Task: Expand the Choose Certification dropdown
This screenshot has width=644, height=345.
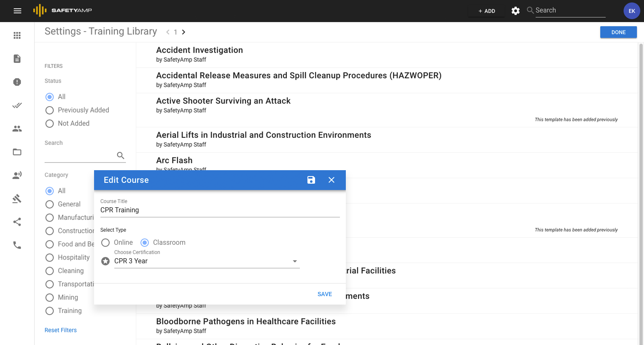Action: coord(295,261)
